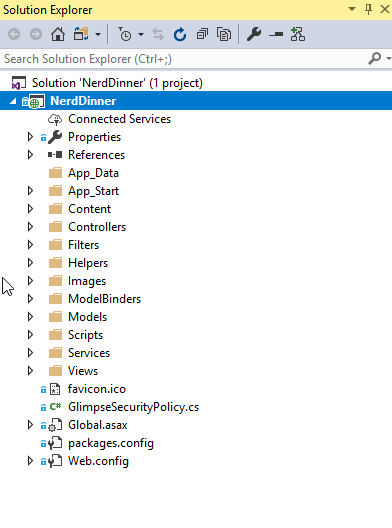This screenshot has height=528, width=392.
Task: Toggle Show All Files icon
Action: [x=224, y=34]
